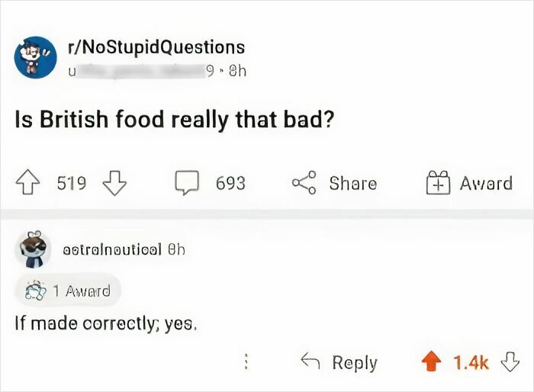Click the reply arrow icon
Screen dimensions: 534x392
(309, 363)
